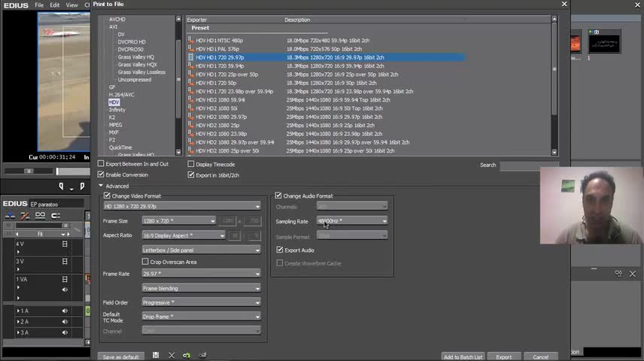Uncheck Export Audio checkbox
This screenshot has height=361, width=644.
280,250
